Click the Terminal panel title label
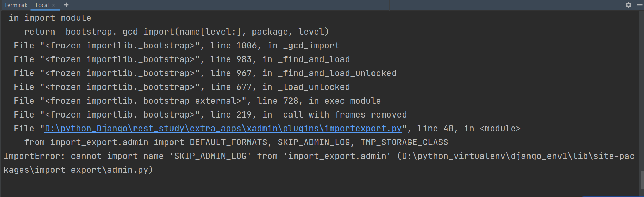644x197 pixels. click(x=16, y=5)
